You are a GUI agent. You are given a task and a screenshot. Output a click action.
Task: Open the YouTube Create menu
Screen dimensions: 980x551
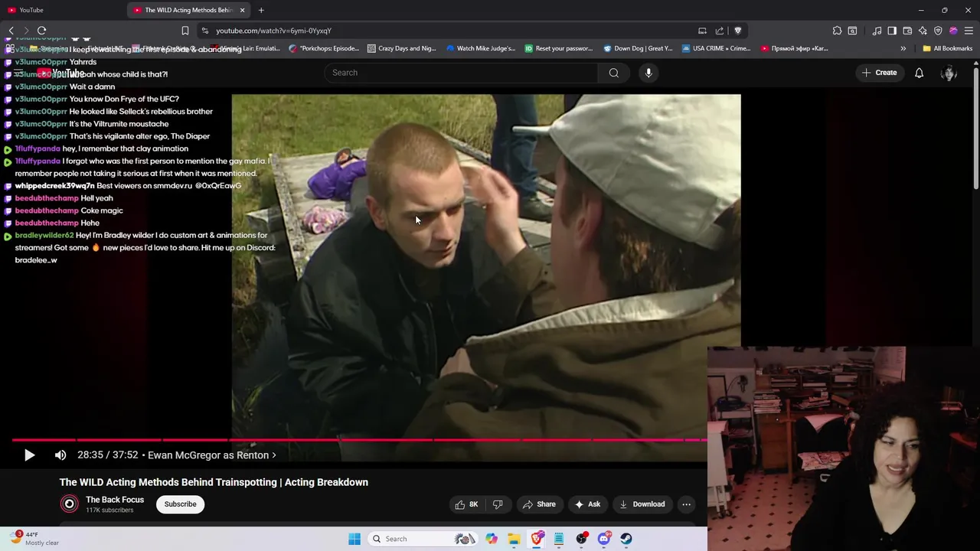pos(878,73)
